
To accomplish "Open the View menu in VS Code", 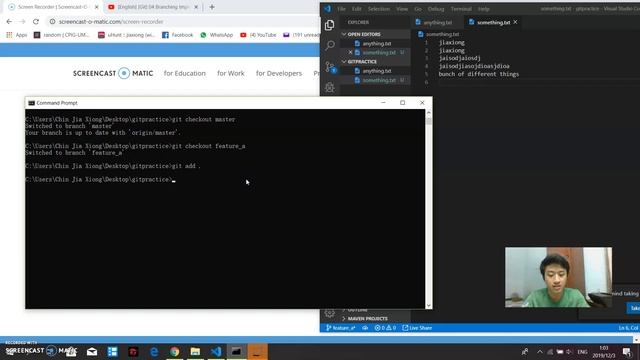I will 402,9.
